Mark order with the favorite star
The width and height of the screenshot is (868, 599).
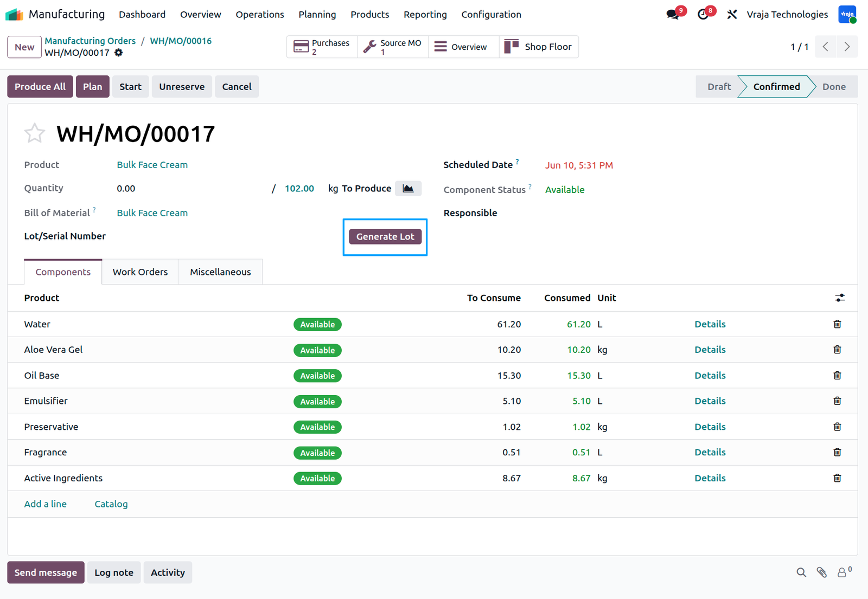(x=35, y=133)
